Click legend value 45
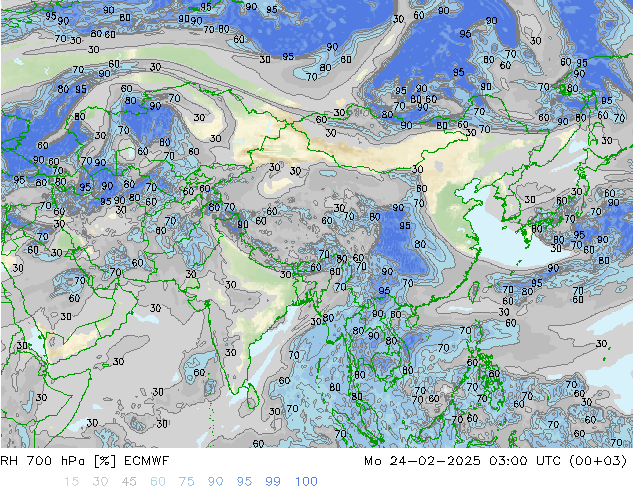634x490 pixels. [x=129, y=481]
